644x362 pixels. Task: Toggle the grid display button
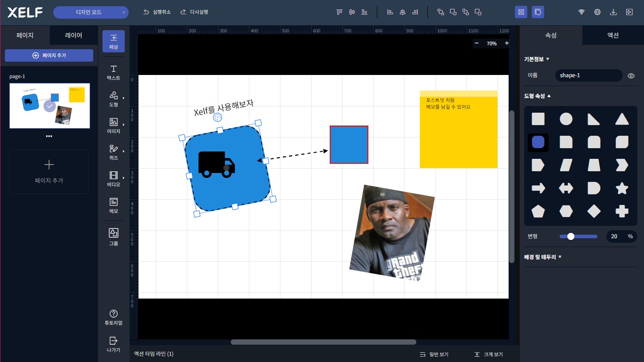[x=521, y=12]
